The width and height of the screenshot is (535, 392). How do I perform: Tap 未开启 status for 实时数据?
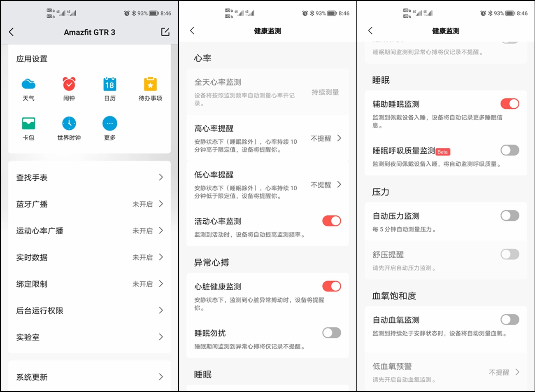tap(142, 257)
